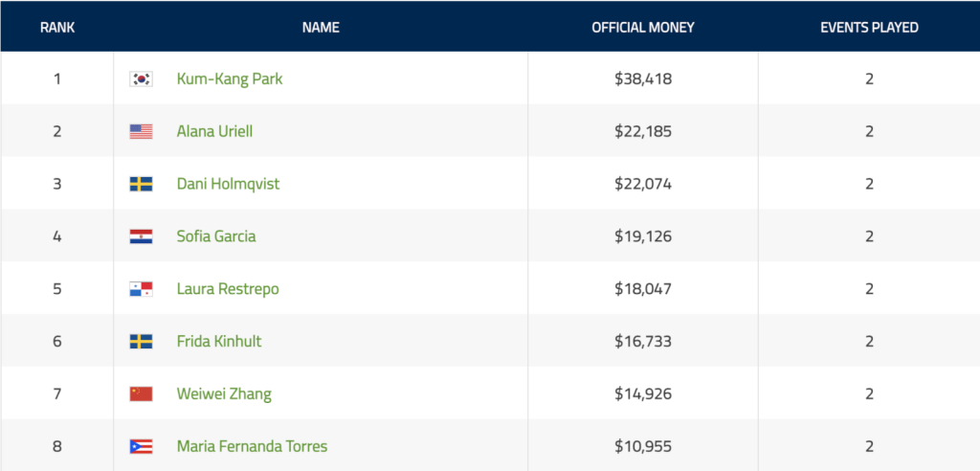980x471 pixels.
Task: Click the South Korea flag beside Kum-Kang Park
Action: (141, 79)
